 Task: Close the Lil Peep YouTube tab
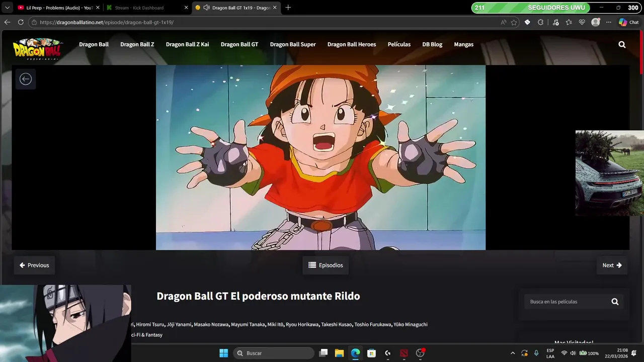98,8
